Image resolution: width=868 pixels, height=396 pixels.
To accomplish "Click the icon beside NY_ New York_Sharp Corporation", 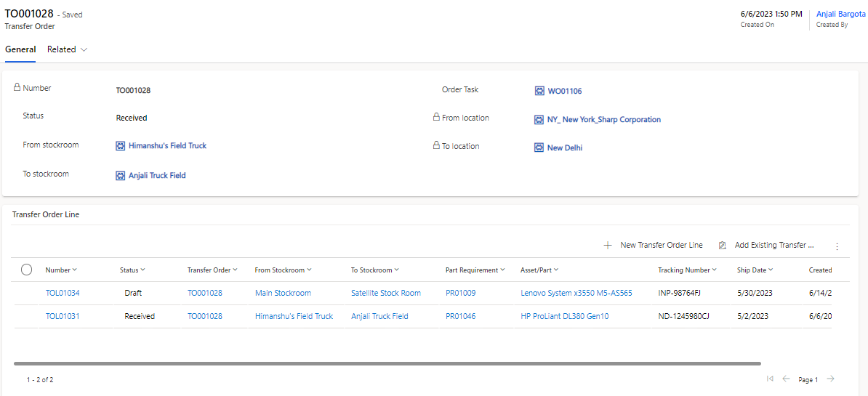I will point(539,119).
